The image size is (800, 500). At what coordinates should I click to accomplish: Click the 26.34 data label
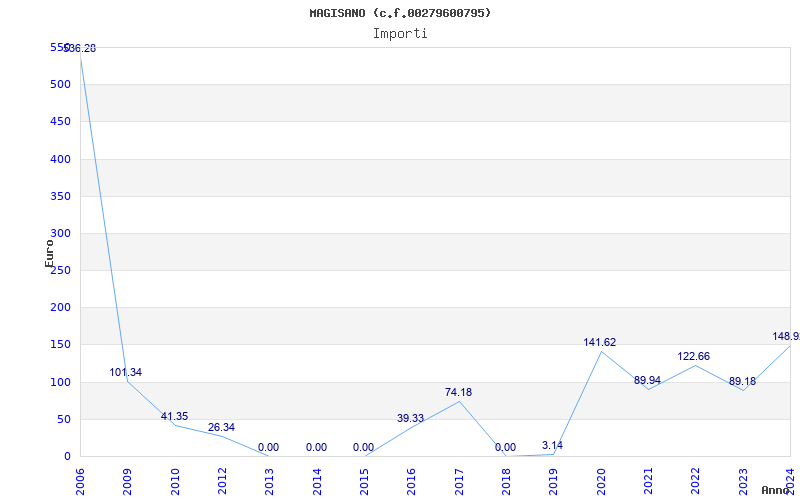pos(221,428)
